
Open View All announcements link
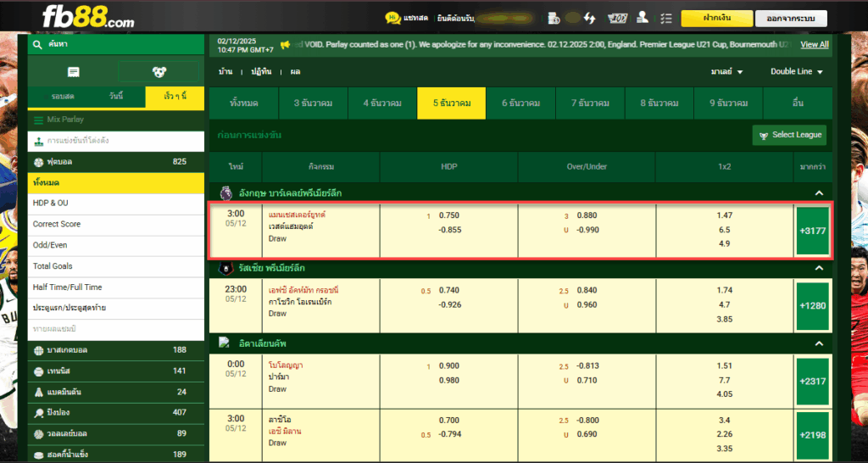coord(815,45)
